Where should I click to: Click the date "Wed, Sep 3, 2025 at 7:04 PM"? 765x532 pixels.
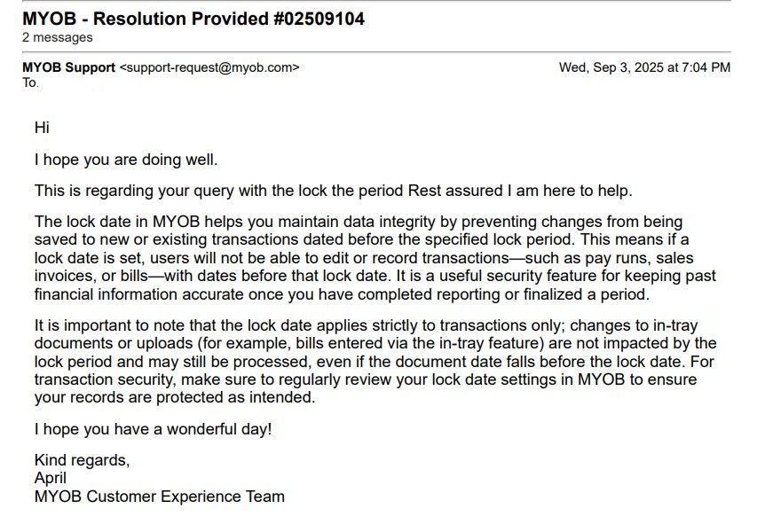click(644, 66)
